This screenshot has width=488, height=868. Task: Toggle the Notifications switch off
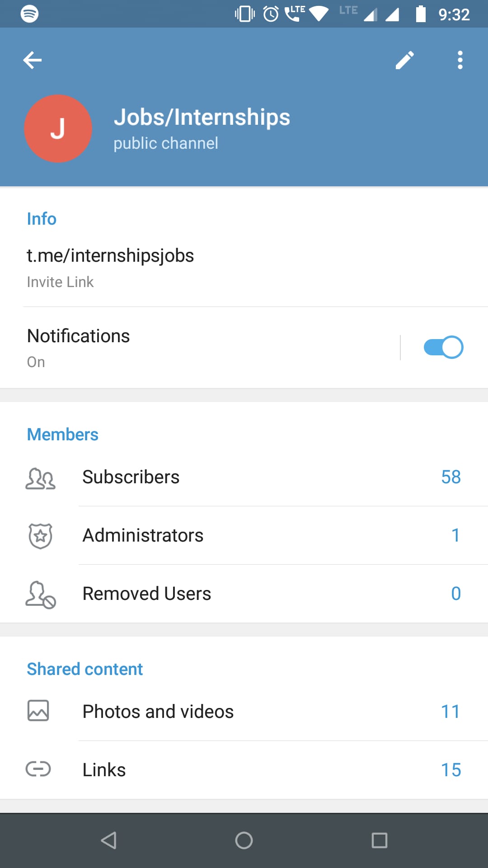coord(443,347)
